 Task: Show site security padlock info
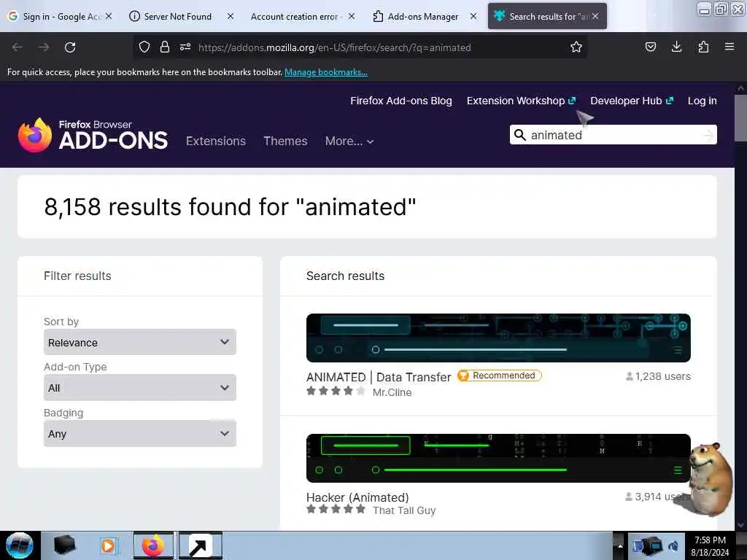[x=165, y=47]
